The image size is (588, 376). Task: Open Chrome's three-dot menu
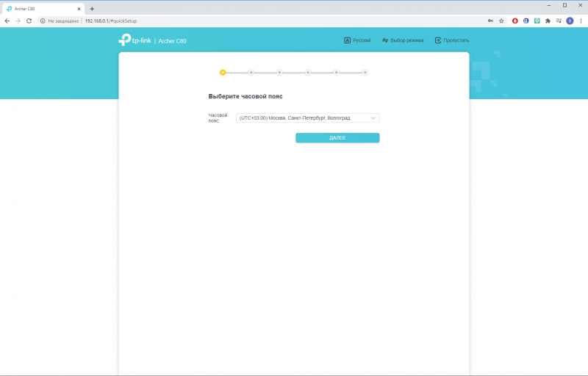pos(581,21)
